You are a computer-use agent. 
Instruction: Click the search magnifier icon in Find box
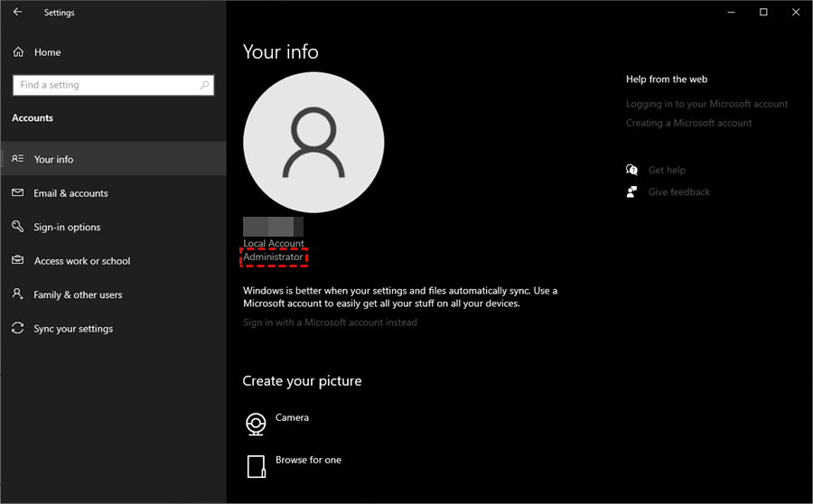click(205, 85)
